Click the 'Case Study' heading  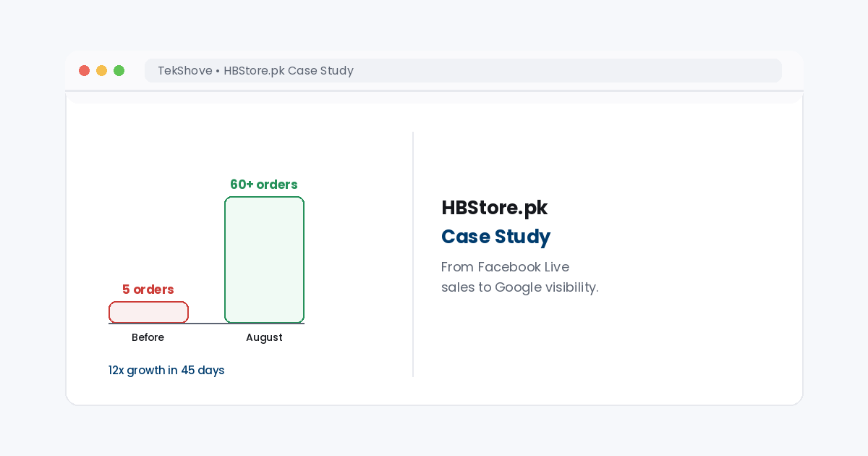pos(495,237)
